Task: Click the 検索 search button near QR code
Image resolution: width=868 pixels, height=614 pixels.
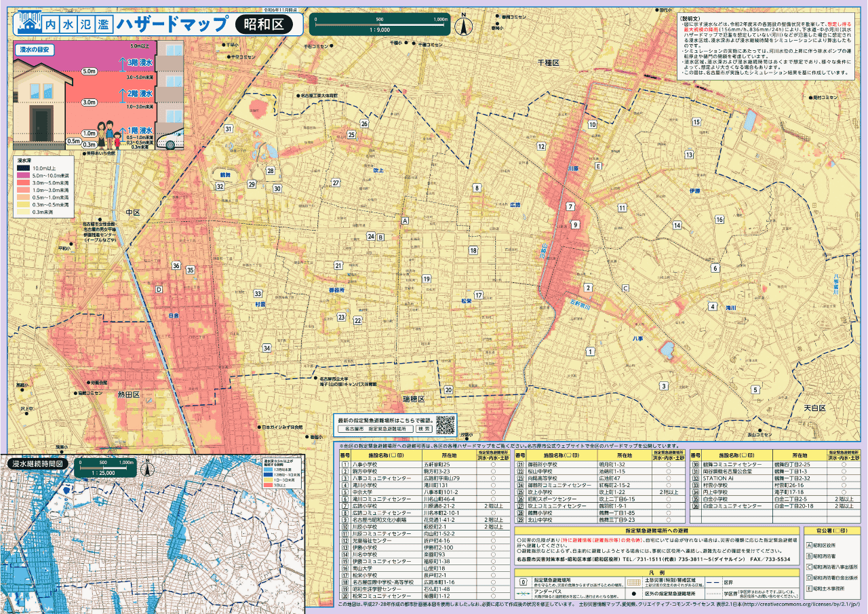Action: tap(424, 429)
